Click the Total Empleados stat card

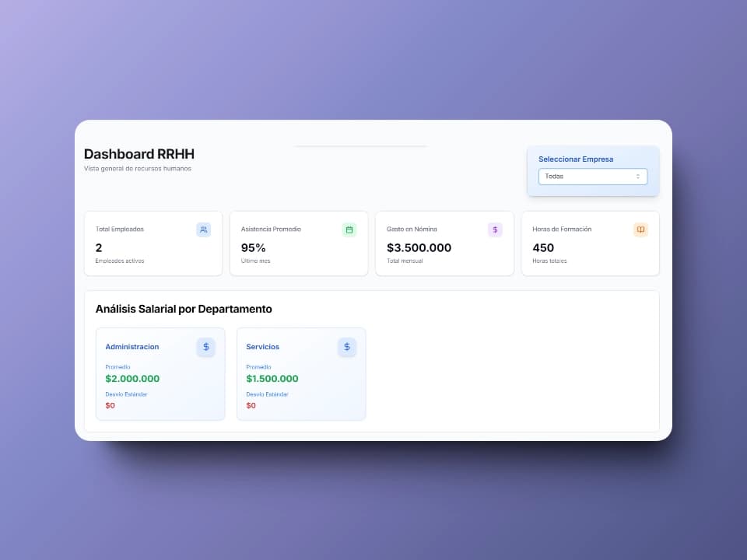click(153, 243)
